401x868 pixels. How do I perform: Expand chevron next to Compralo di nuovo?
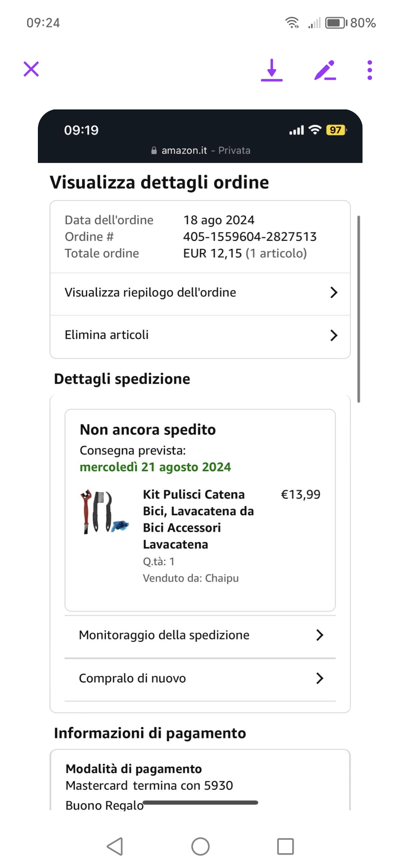tap(320, 678)
